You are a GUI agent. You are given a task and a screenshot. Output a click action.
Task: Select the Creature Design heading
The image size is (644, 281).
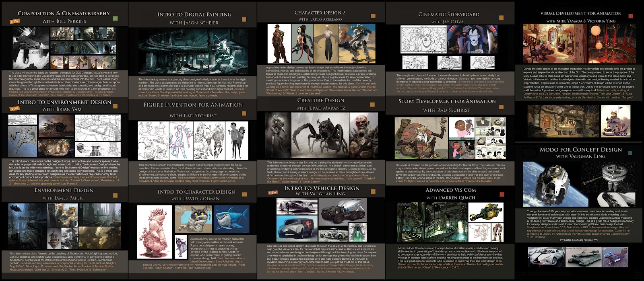321,101
